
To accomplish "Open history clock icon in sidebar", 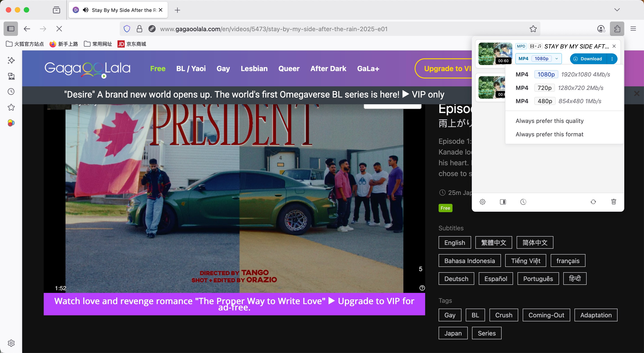I will coord(11,92).
